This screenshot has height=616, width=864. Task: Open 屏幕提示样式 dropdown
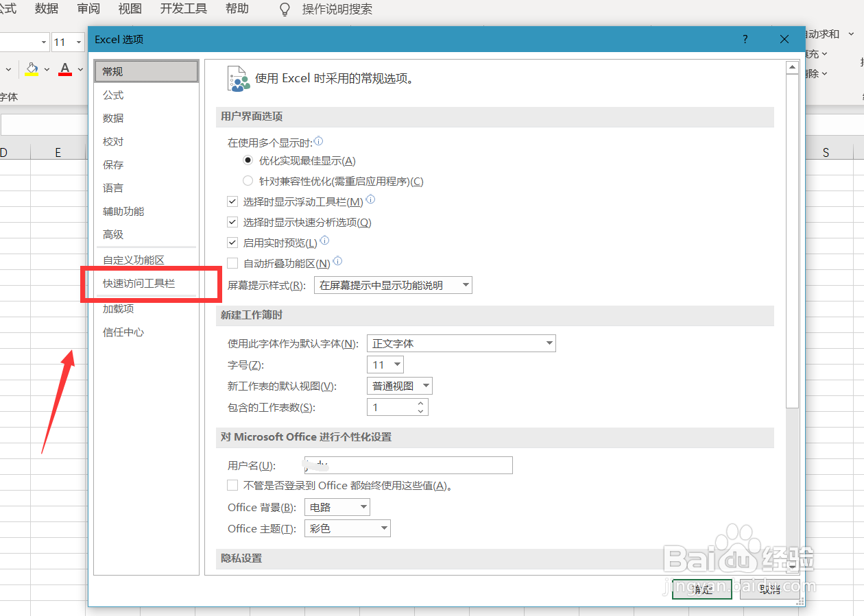[x=393, y=285]
